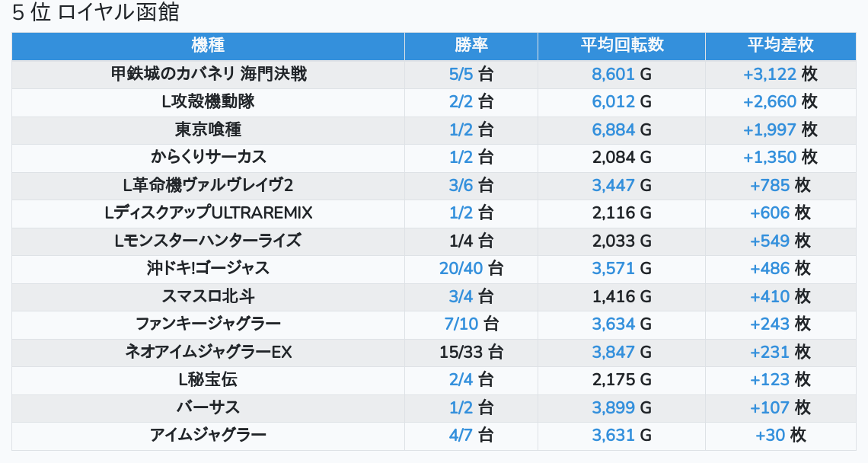
Task: Click the 平均差枚 column header
Action: pyautogui.click(x=780, y=46)
